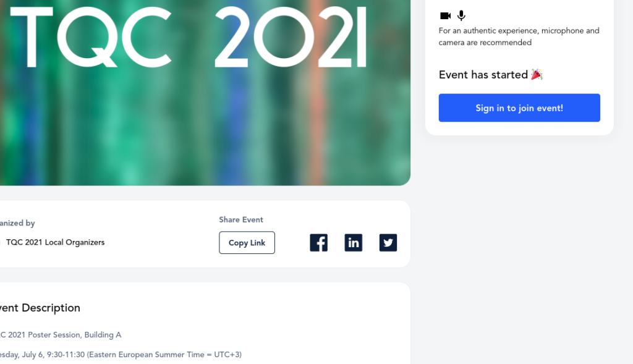Click the microphone icon
The image size is (633, 364).
click(x=461, y=16)
